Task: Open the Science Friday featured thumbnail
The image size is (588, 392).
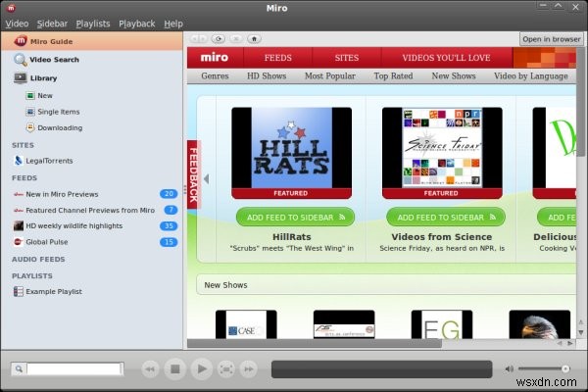Action: point(442,153)
